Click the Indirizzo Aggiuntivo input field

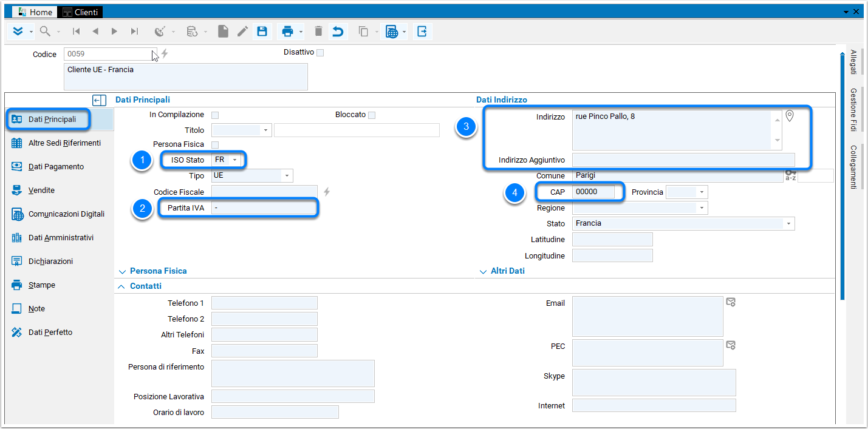[x=683, y=160]
